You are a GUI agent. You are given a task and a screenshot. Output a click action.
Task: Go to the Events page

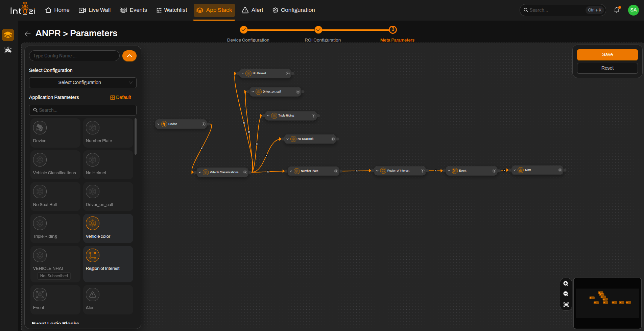(x=134, y=10)
